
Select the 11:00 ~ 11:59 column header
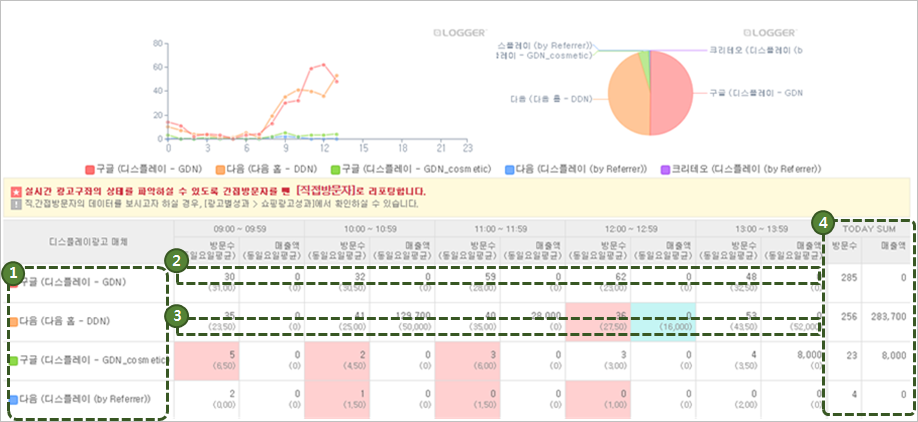pyautogui.click(x=500, y=229)
